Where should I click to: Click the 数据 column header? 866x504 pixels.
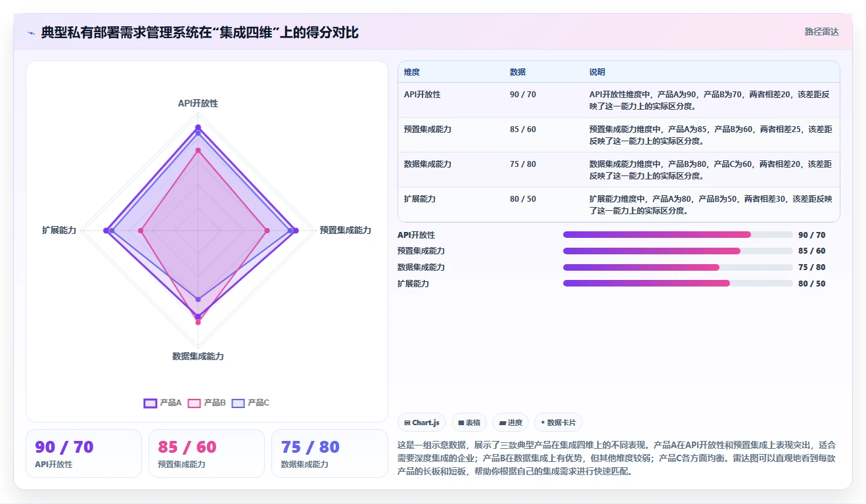coord(518,72)
